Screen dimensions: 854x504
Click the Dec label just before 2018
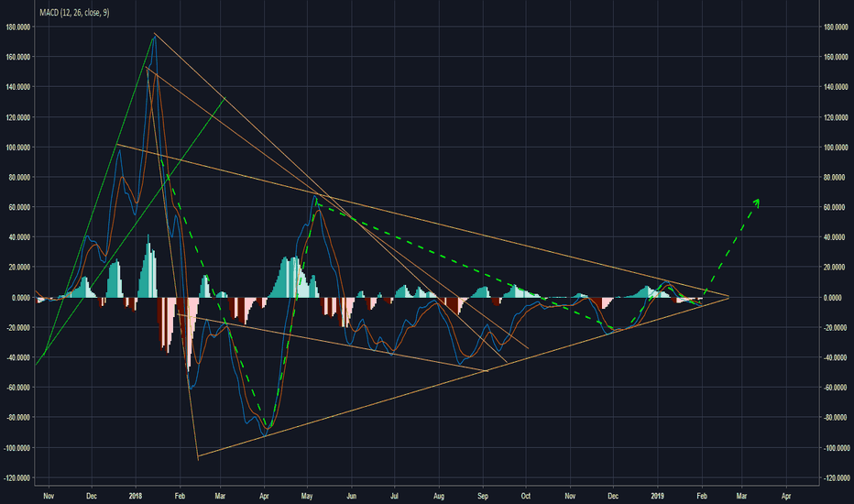[92, 496]
